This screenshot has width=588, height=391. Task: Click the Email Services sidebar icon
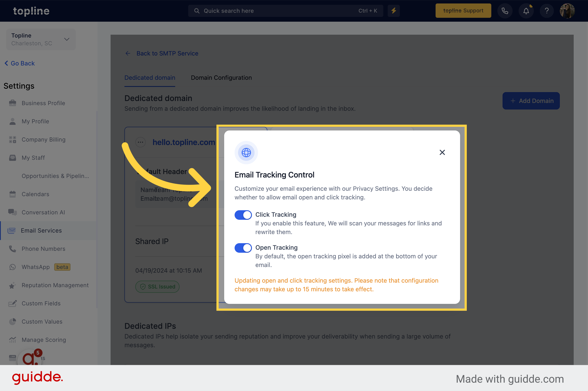[12, 230]
